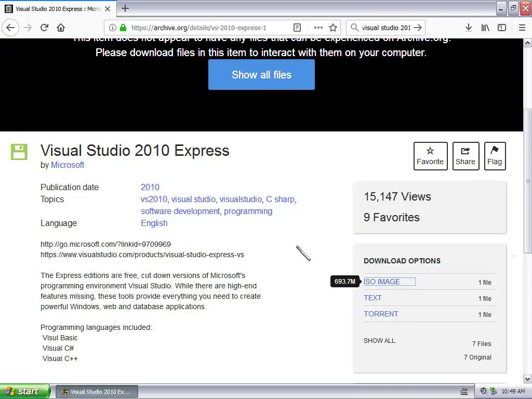Select the Visual Studio 2010 Express tab
Viewport: 532px width, 399px height.
[58, 9]
